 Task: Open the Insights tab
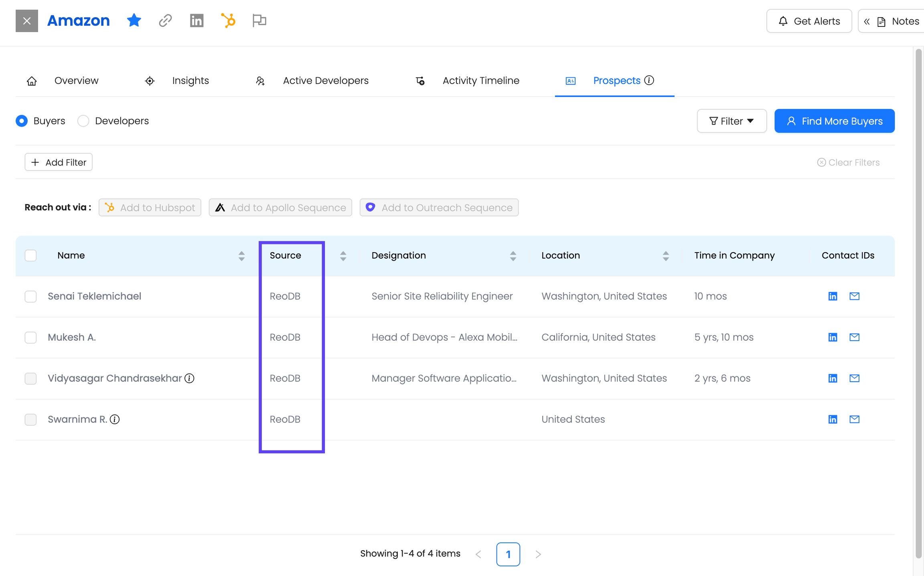pos(190,81)
